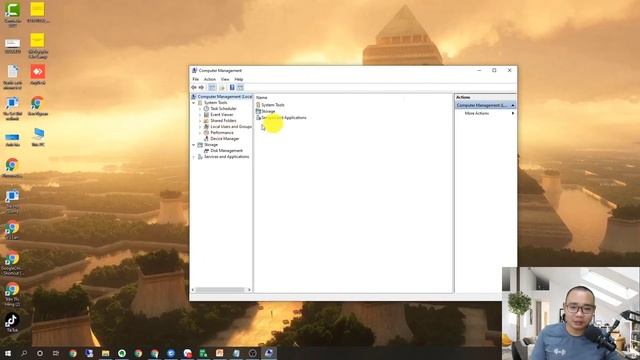Select the System Tools node in tree
Viewport: 640px width, 360px height.
(215, 103)
